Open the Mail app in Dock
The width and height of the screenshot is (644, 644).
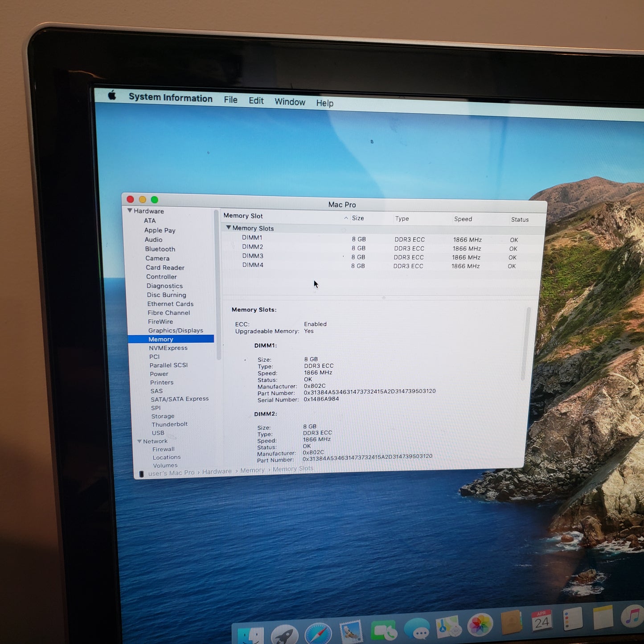pos(351,632)
